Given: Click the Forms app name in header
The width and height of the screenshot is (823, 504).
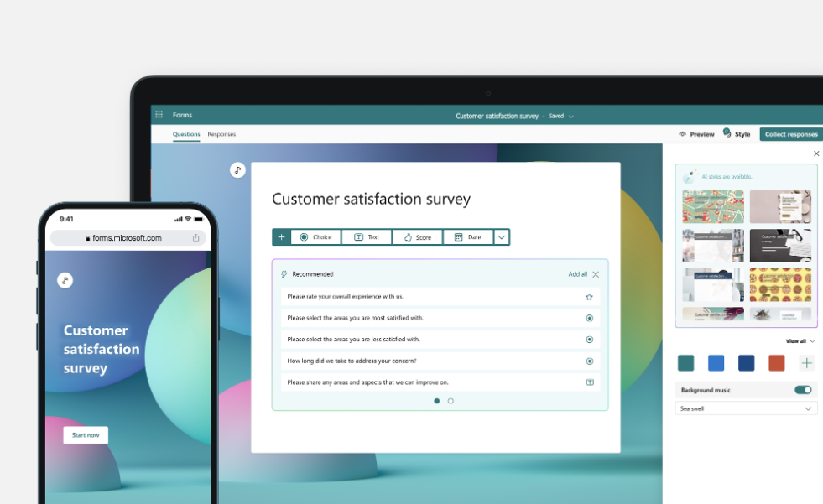Looking at the screenshot, I should pyautogui.click(x=182, y=115).
